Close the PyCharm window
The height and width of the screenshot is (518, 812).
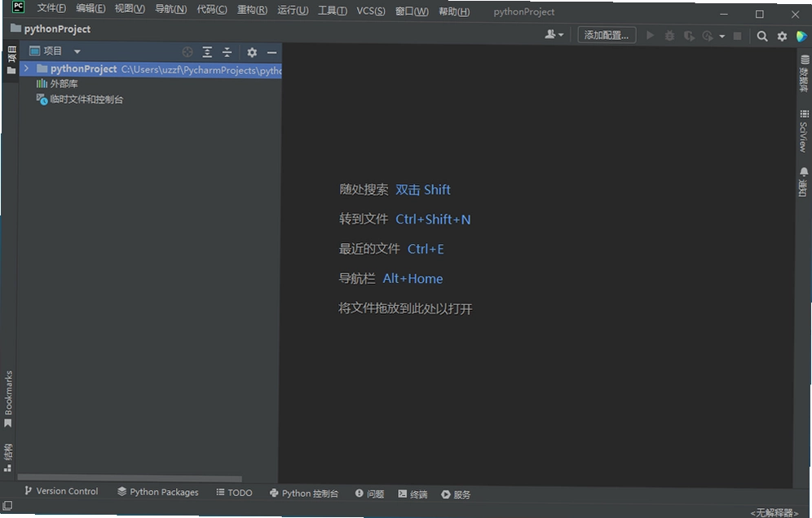(796, 15)
